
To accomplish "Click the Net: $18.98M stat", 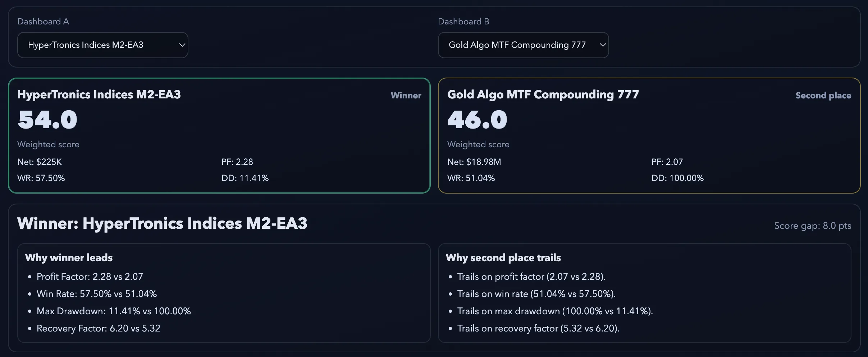I will pos(475,162).
